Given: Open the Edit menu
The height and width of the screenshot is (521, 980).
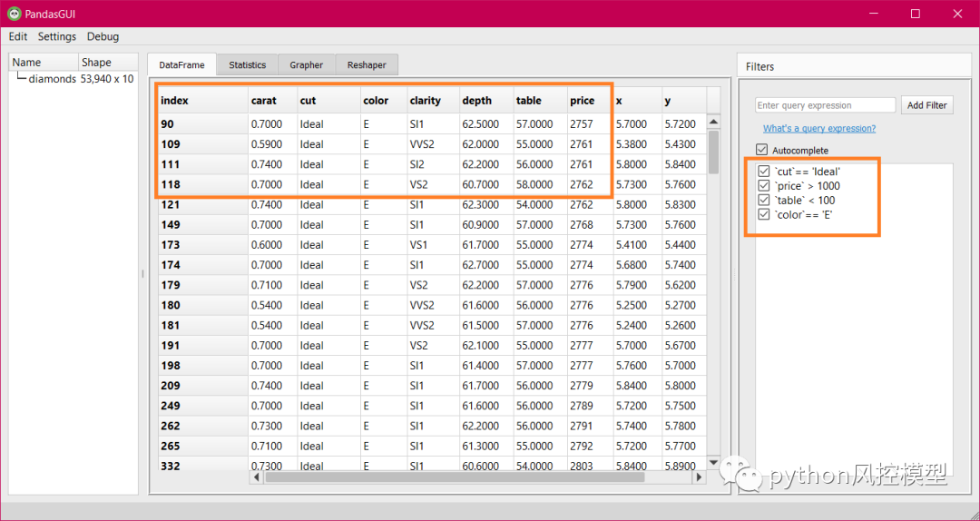Looking at the screenshot, I should pos(18,36).
